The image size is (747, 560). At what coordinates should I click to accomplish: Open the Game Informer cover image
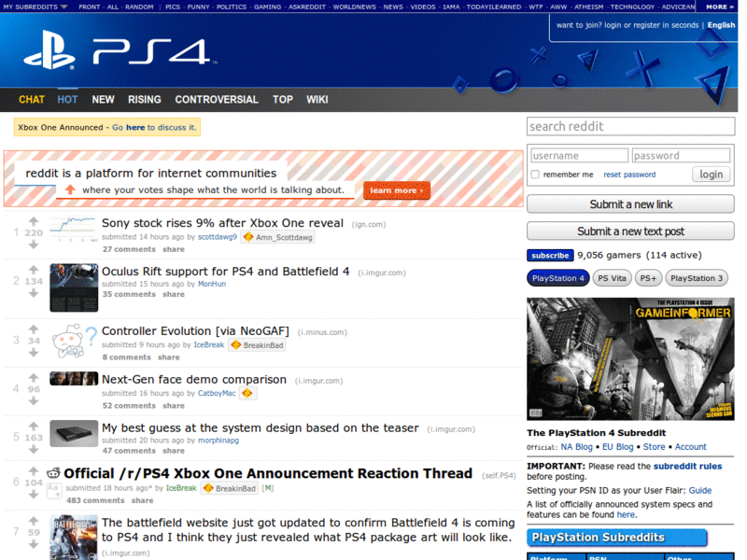(630, 359)
